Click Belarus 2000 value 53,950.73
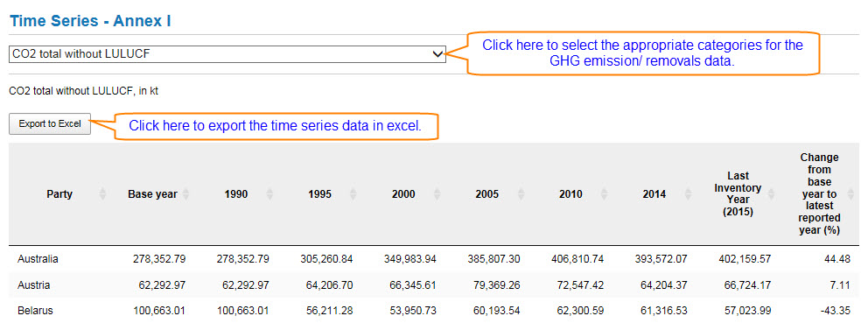This screenshot has width=868, height=323. coord(412,311)
